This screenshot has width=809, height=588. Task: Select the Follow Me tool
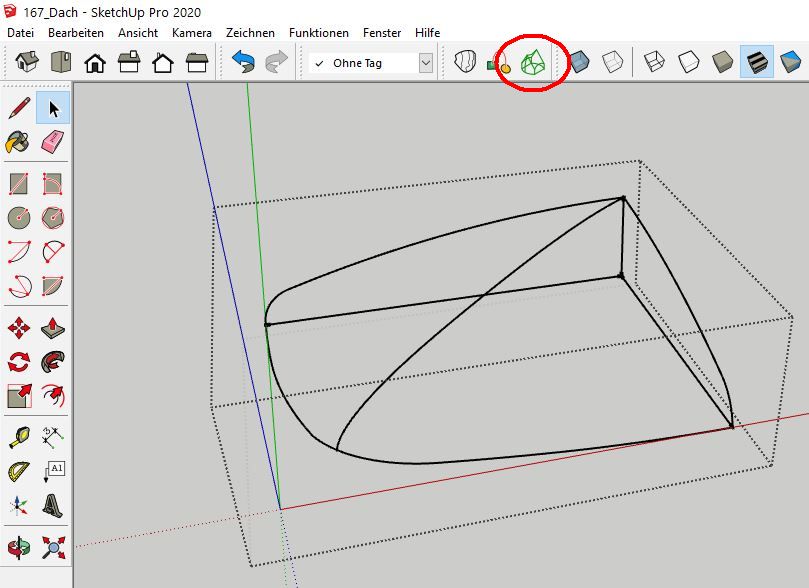[53, 362]
